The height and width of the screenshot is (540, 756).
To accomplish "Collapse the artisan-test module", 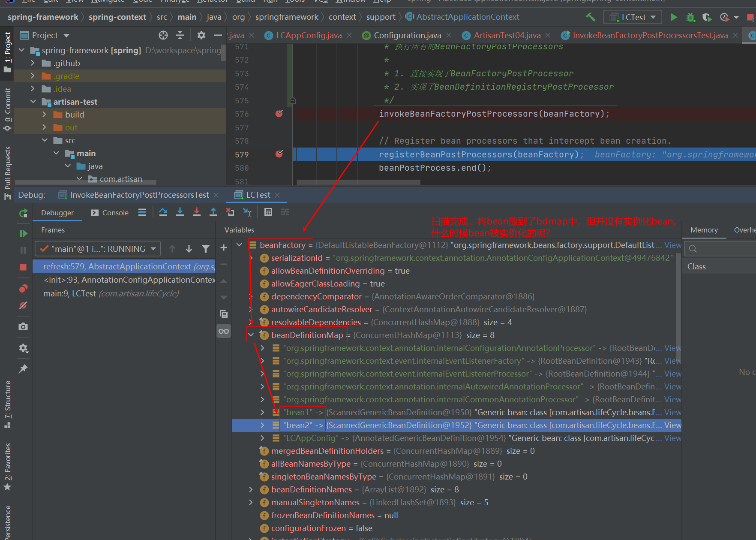I will (33, 102).
